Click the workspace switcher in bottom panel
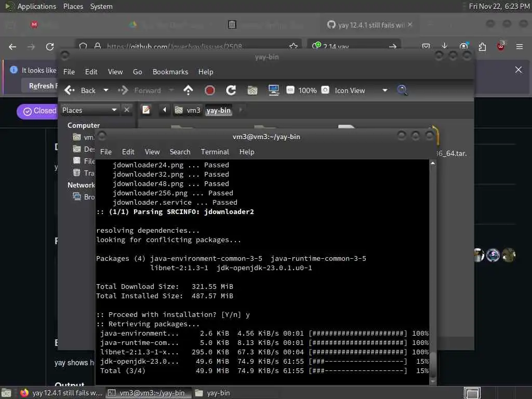 (x=472, y=393)
